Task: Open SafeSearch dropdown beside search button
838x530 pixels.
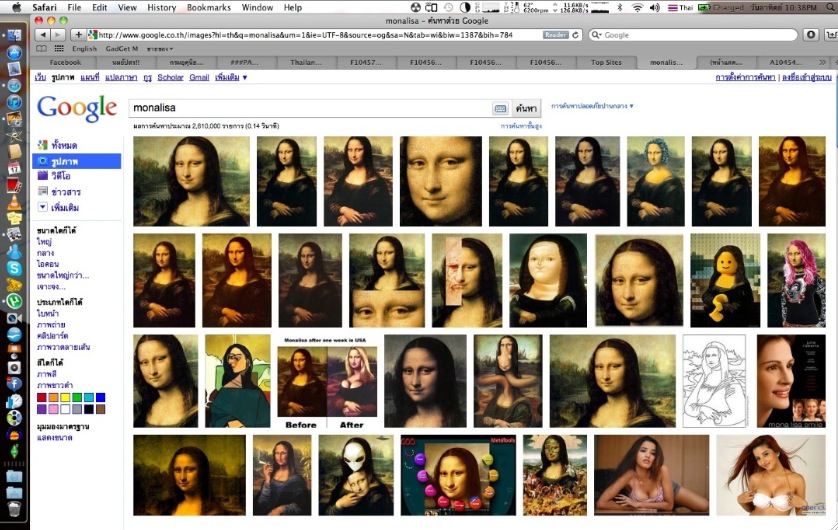Action: 592,106
